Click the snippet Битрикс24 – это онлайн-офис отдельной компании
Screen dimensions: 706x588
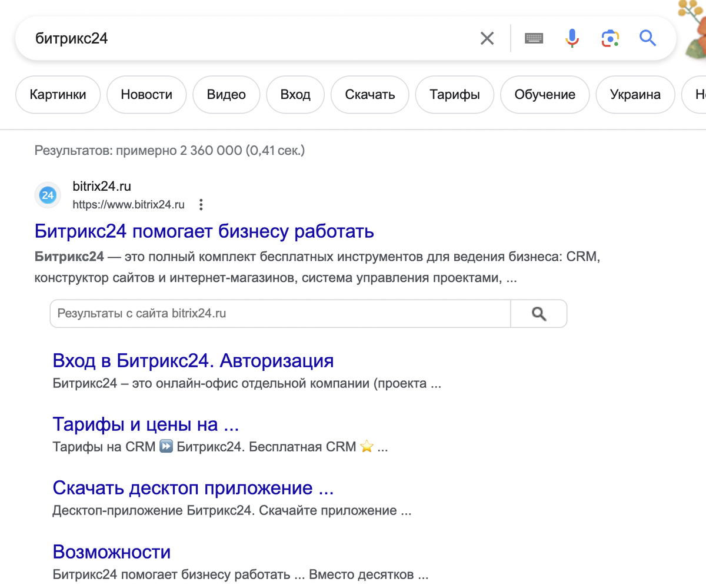247,384
